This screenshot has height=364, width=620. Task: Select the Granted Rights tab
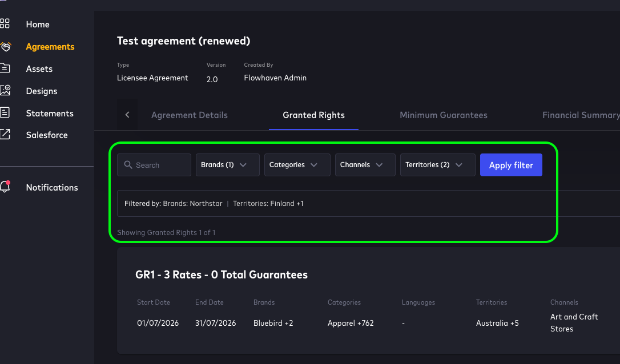pos(313,115)
